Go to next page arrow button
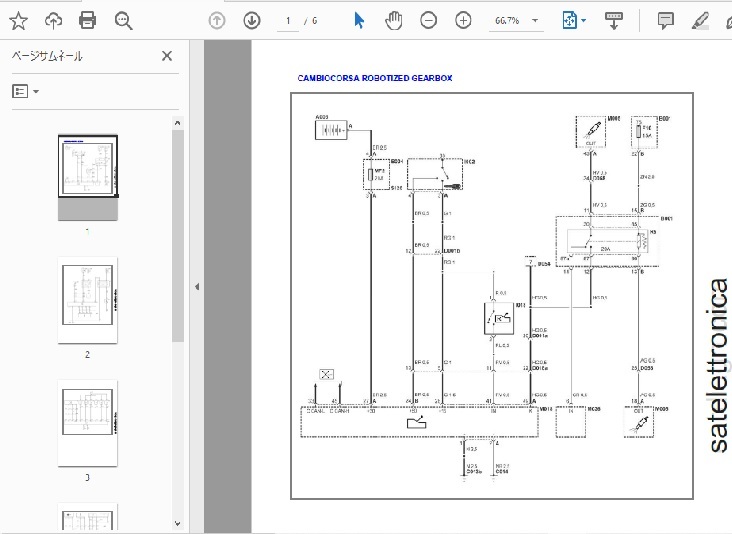The image size is (732, 534). (252, 21)
